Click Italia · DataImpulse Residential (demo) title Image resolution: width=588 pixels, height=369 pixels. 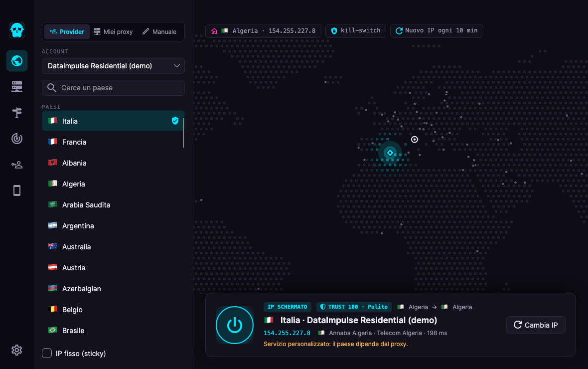pos(359,320)
